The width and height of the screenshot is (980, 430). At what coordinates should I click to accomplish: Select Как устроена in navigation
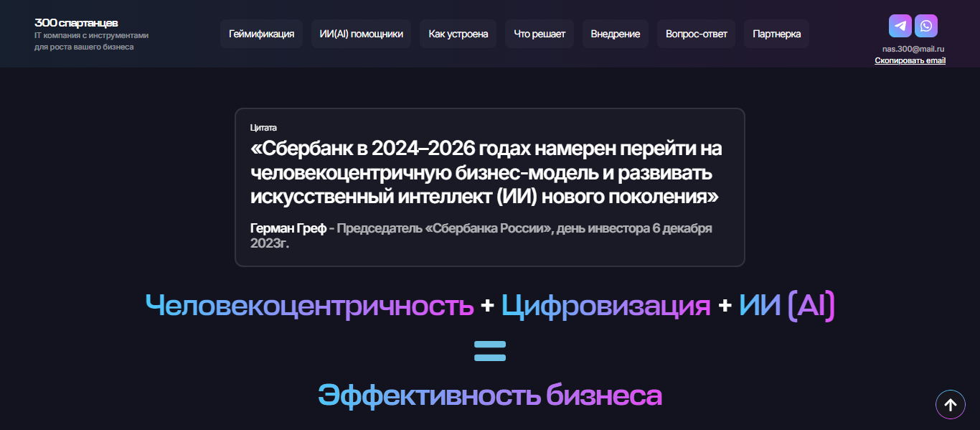coord(458,34)
